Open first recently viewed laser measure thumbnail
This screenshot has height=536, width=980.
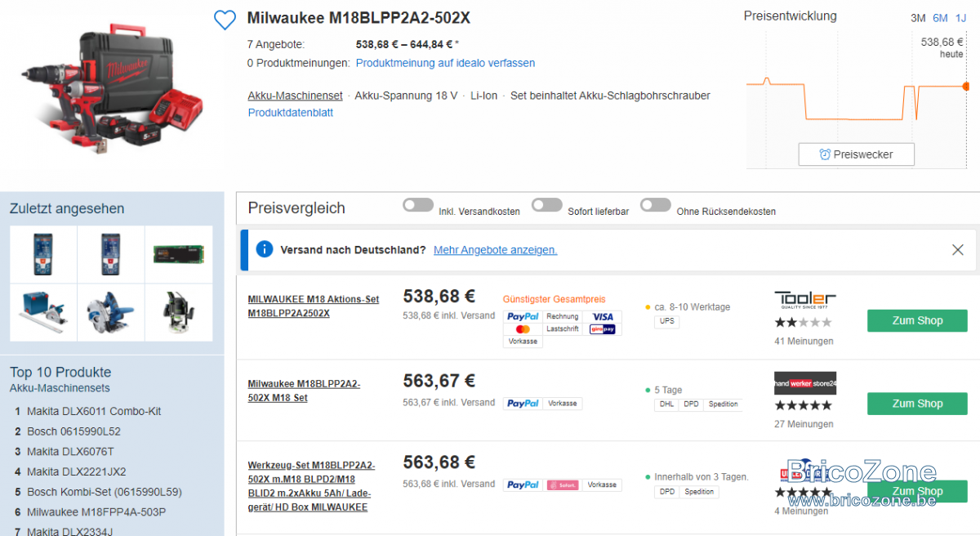43,254
